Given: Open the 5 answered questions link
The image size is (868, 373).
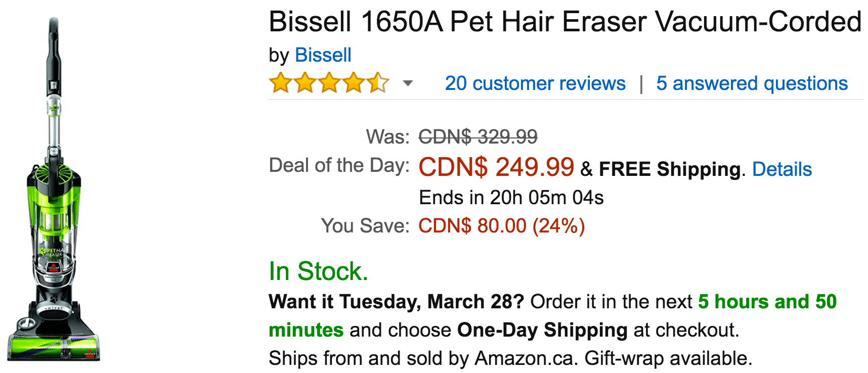Looking at the screenshot, I should pos(752,83).
